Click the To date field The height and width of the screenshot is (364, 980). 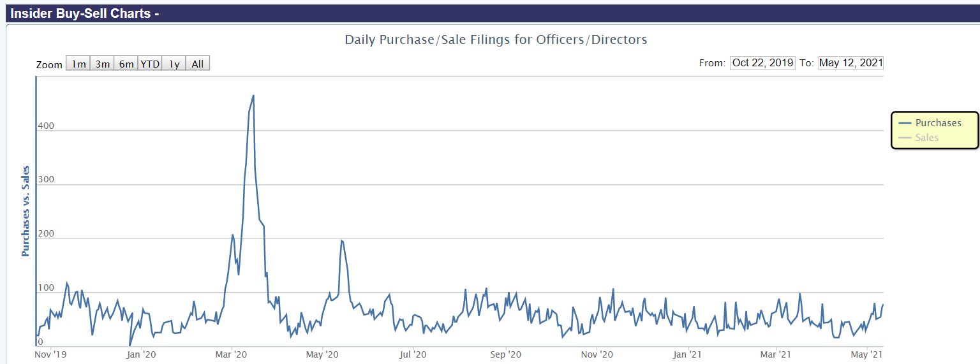click(x=850, y=62)
